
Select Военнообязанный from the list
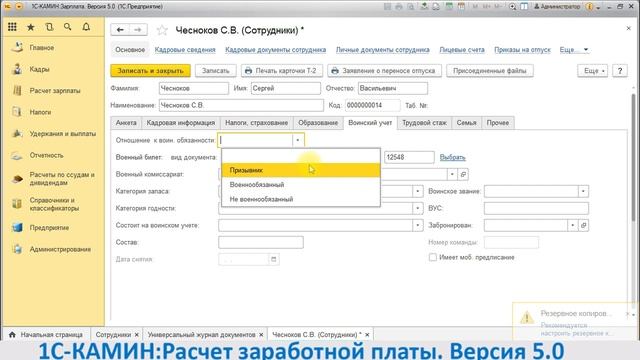click(301, 185)
